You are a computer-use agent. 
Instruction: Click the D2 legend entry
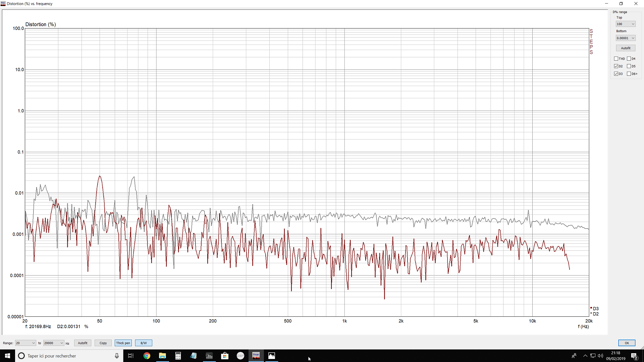tap(594, 314)
